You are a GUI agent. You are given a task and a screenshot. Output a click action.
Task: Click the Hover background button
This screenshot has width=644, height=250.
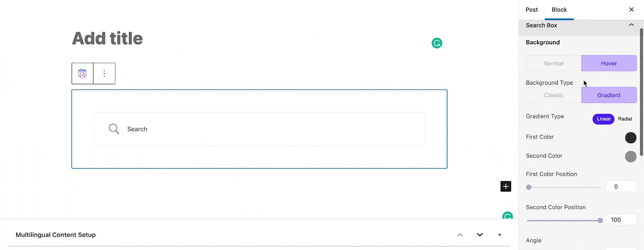coord(609,63)
